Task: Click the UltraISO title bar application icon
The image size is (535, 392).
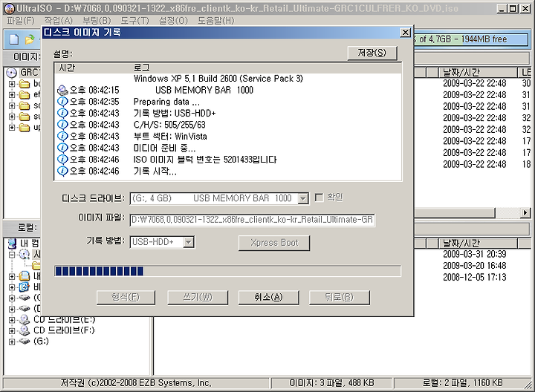Action: [10, 8]
